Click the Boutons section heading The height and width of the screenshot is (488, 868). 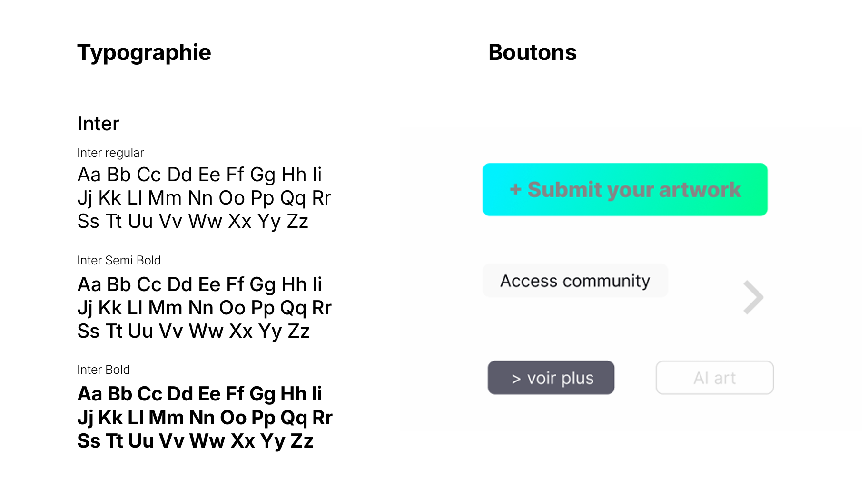pyautogui.click(x=532, y=53)
